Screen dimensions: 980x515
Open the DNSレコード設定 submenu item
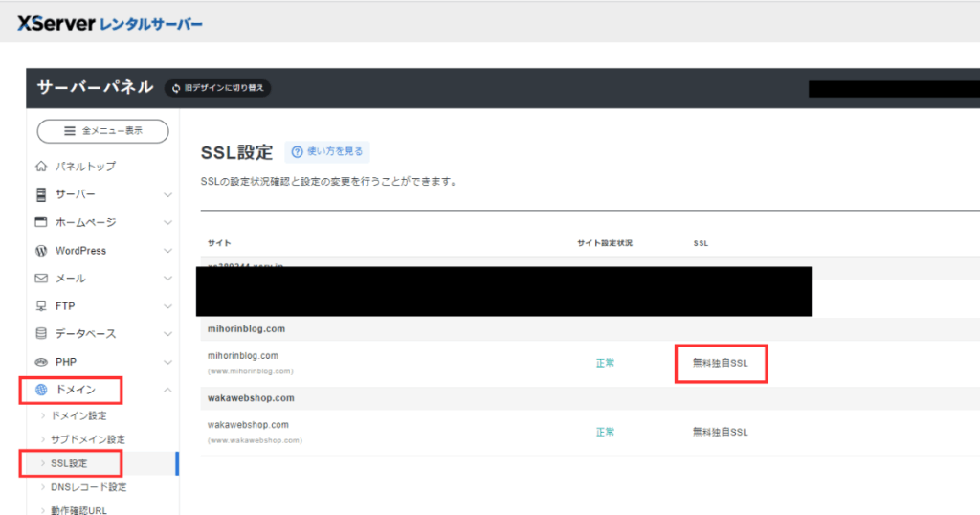tap(88, 487)
